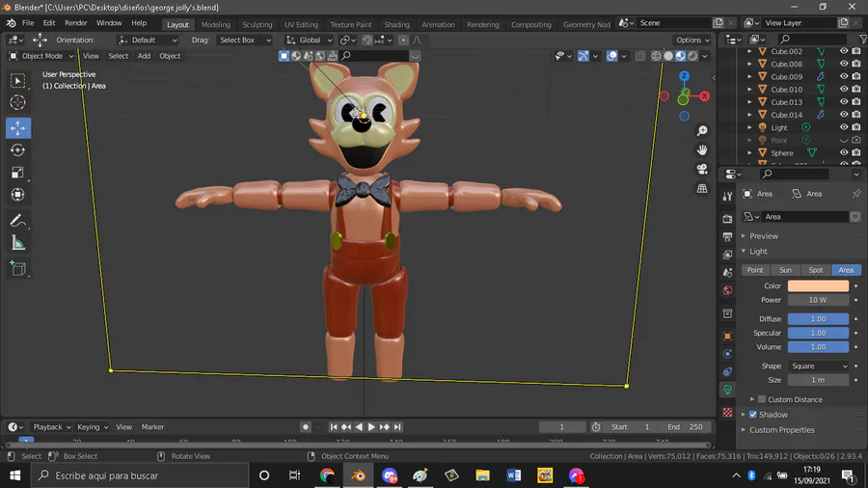Uncheck the Shadow checkbox
The height and width of the screenshot is (488, 868).
coord(753,415)
